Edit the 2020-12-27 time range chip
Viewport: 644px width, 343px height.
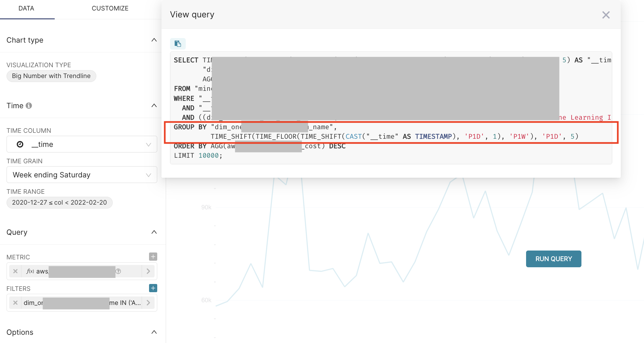click(59, 202)
